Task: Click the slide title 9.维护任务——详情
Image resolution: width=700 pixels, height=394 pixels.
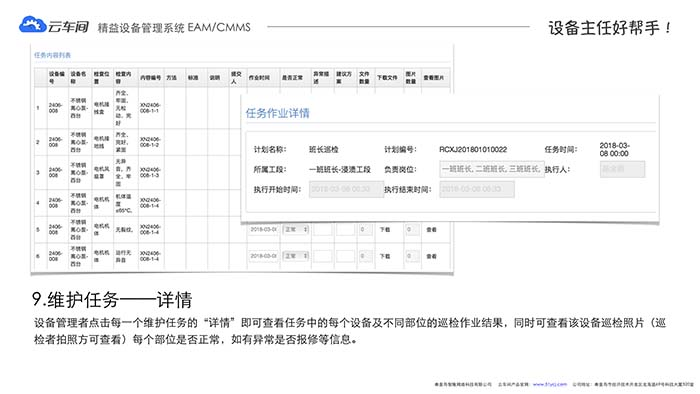Action: [x=112, y=299]
